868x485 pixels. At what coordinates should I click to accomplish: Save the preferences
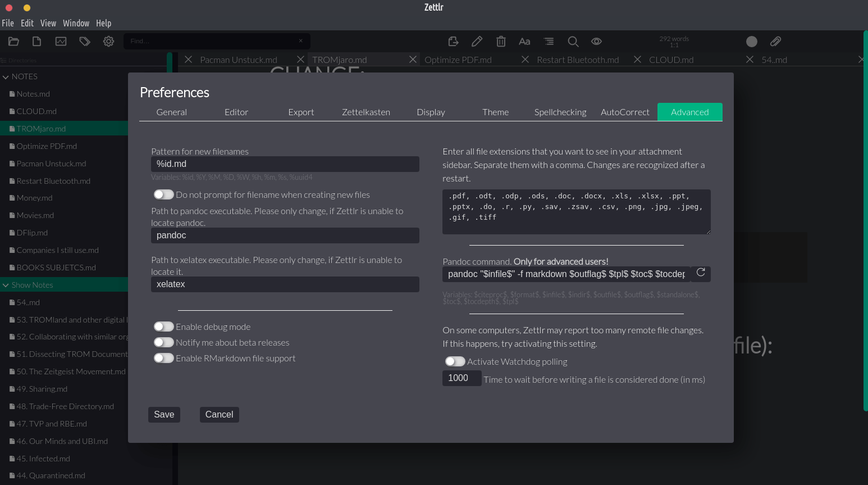click(164, 415)
